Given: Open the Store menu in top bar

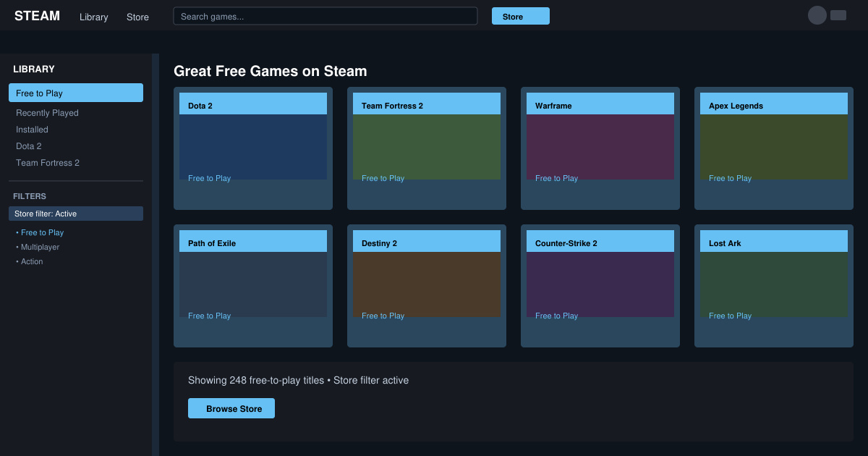Looking at the screenshot, I should point(137,17).
